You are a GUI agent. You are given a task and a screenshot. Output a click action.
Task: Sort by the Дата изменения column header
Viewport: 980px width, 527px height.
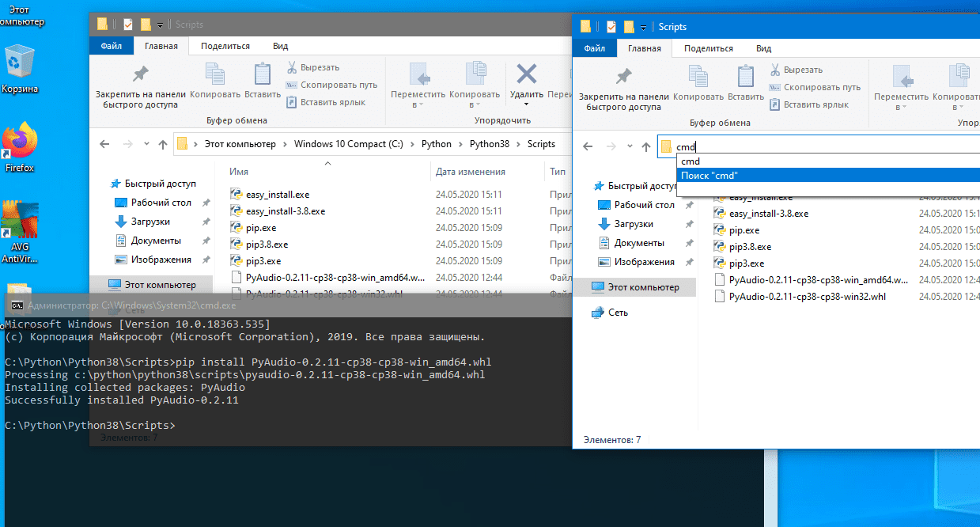471,172
